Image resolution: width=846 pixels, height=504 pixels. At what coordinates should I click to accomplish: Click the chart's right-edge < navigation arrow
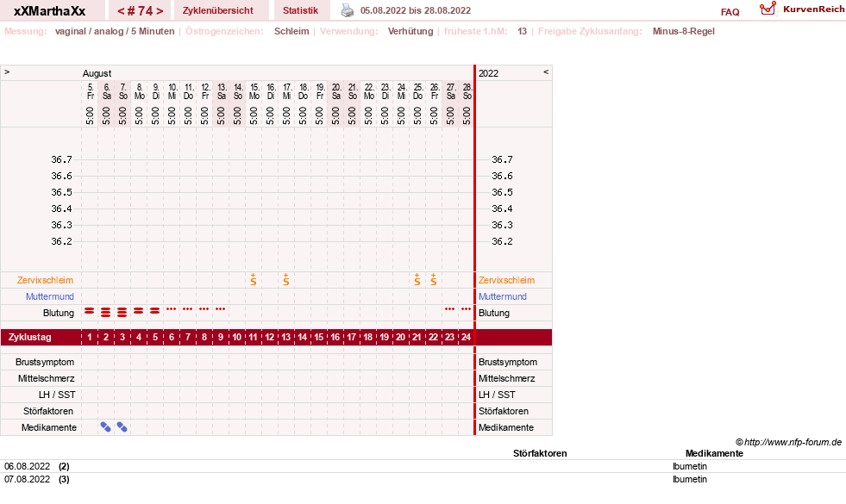[x=546, y=72]
